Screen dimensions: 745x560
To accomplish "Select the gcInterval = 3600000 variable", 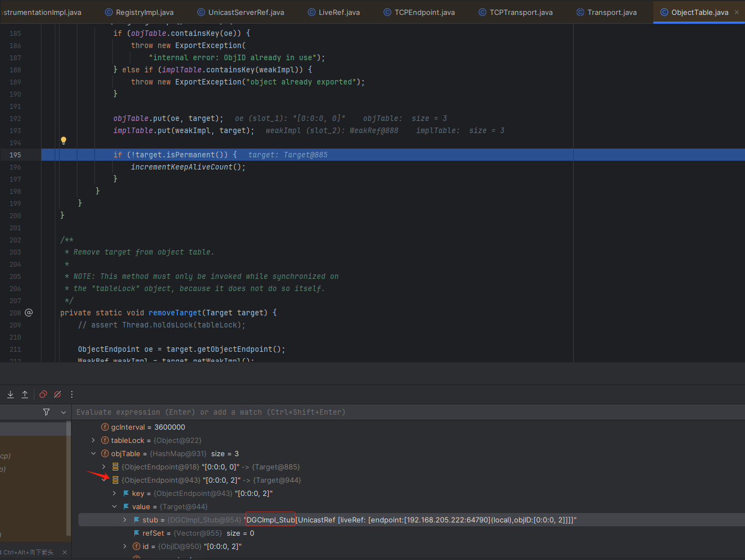I will click(148, 427).
